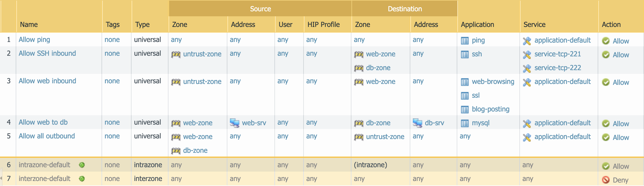The height and width of the screenshot is (186, 644).
Task: Click db-zone destination zone text in Allow web to db row
Action: (378, 123)
